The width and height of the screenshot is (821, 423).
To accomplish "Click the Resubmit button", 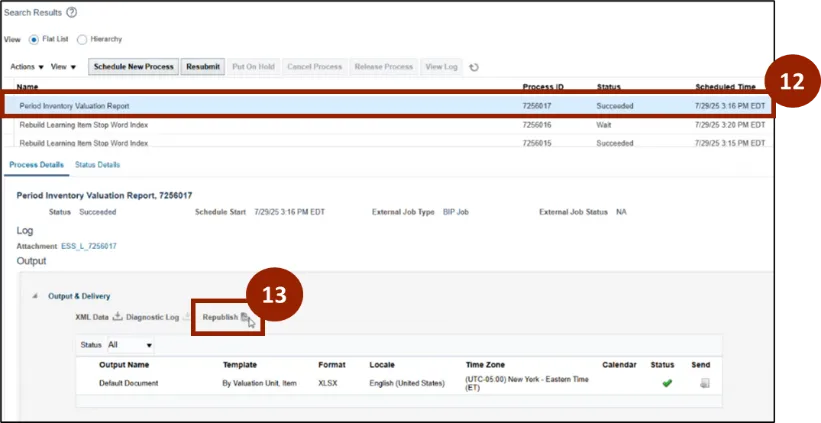I will point(203,67).
